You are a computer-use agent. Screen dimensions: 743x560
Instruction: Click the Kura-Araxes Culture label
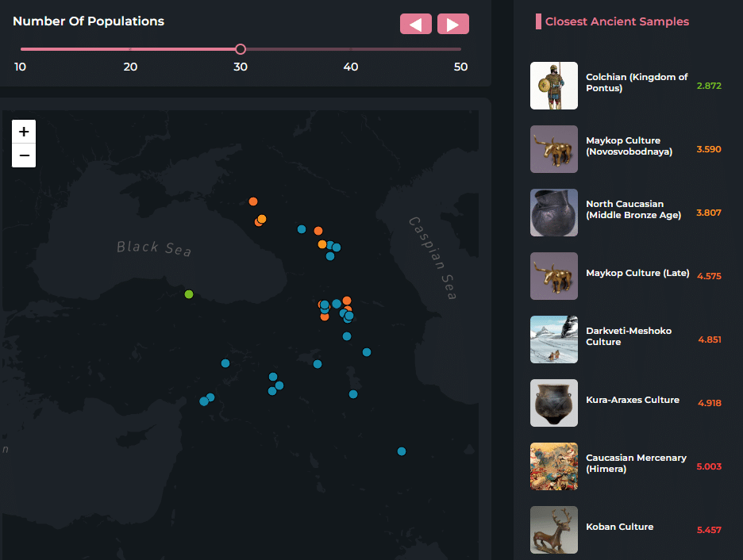632,401
